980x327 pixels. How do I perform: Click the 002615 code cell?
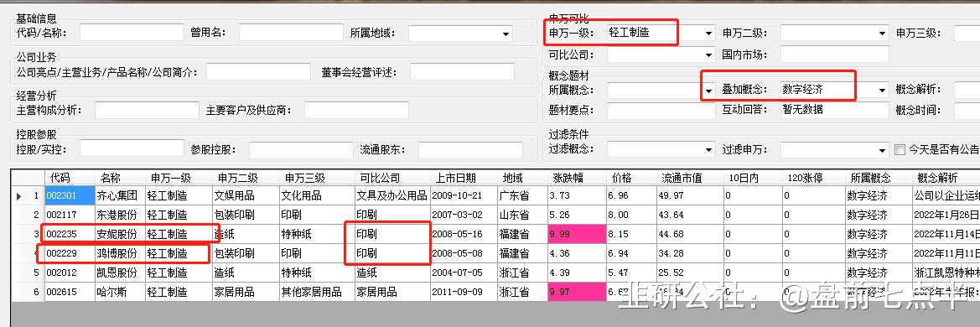point(70,292)
